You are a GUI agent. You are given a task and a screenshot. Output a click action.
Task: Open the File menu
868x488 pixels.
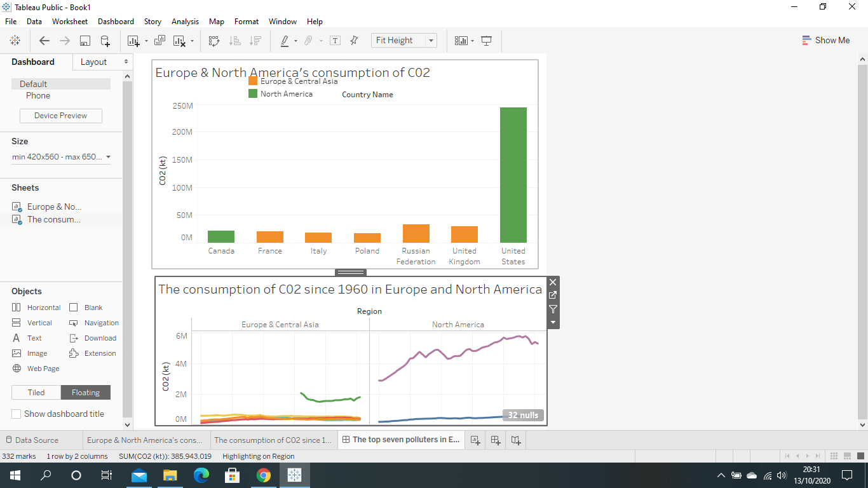point(11,22)
